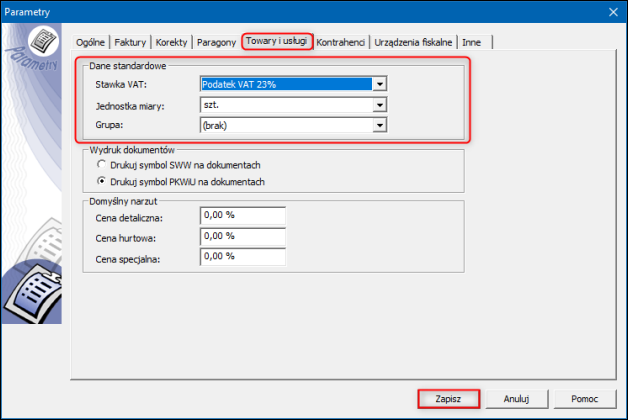
Task: Click the Anuluj button
Action: click(516, 397)
